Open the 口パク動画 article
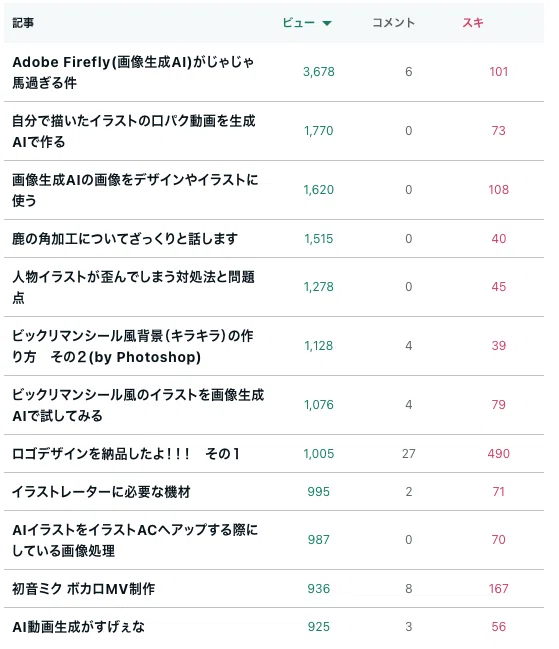 (134, 131)
